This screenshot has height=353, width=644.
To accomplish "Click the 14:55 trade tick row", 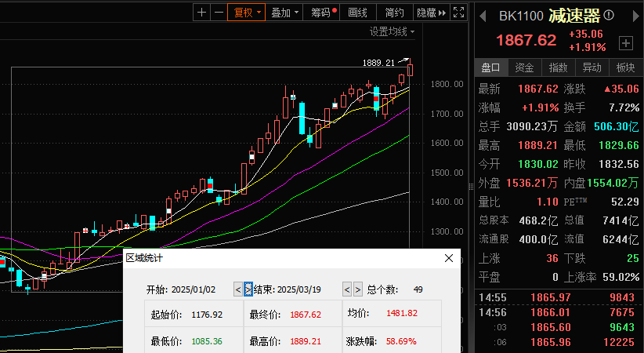I will point(559,297).
